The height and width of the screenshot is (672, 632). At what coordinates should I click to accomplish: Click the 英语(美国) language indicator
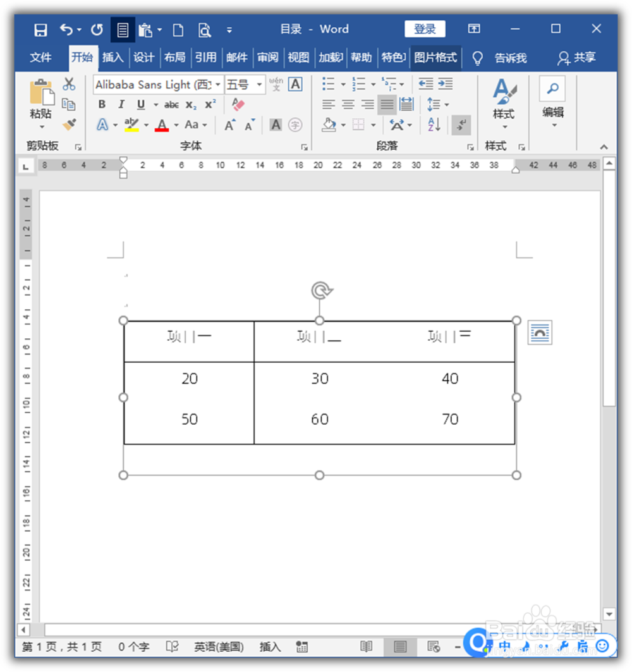(219, 646)
